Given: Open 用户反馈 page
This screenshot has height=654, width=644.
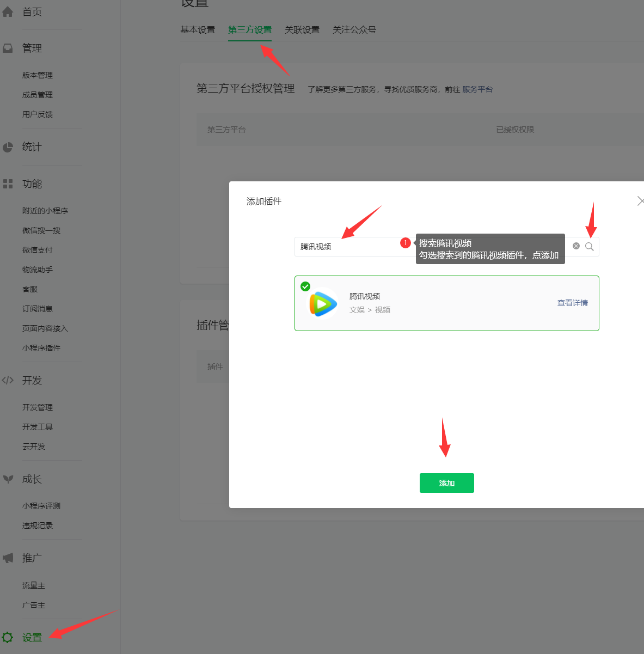Looking at the screenshot, I should coord(38,114).
